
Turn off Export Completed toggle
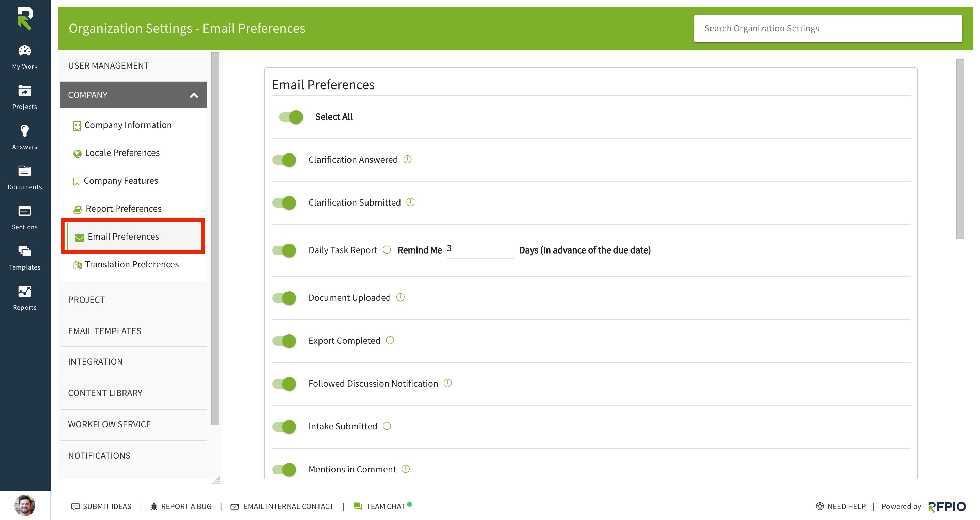click(x=284, y=341)
